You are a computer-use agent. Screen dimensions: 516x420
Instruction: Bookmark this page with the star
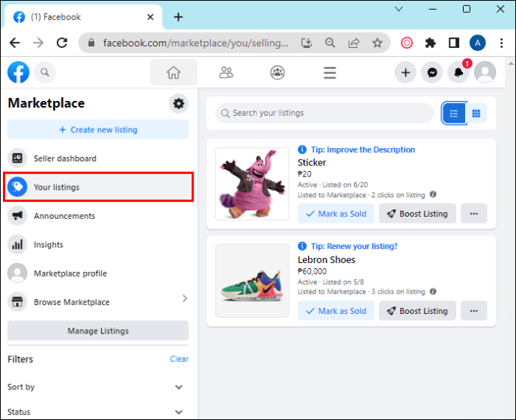click(x=377, y=43)
